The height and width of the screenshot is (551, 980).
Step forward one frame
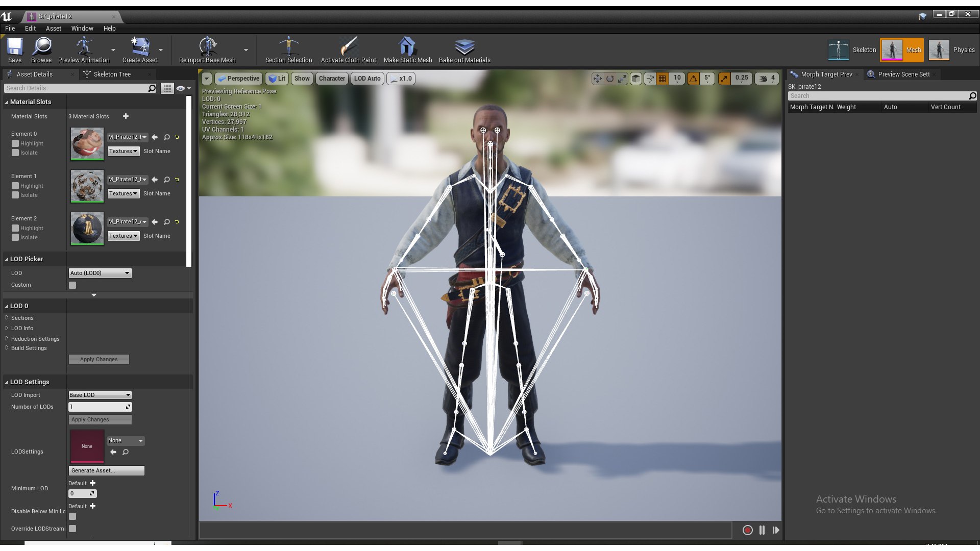point(776,530)
